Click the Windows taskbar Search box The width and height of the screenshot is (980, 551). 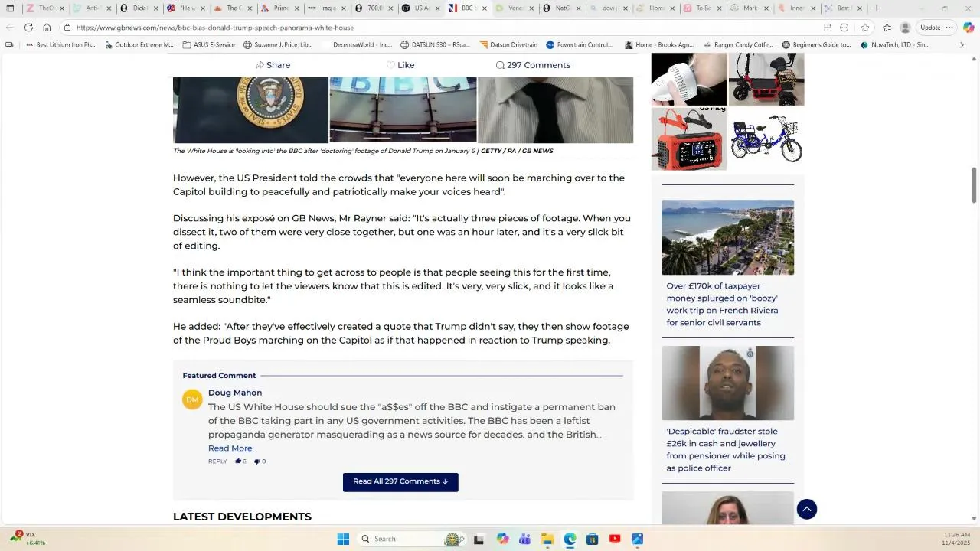(411, 539)
